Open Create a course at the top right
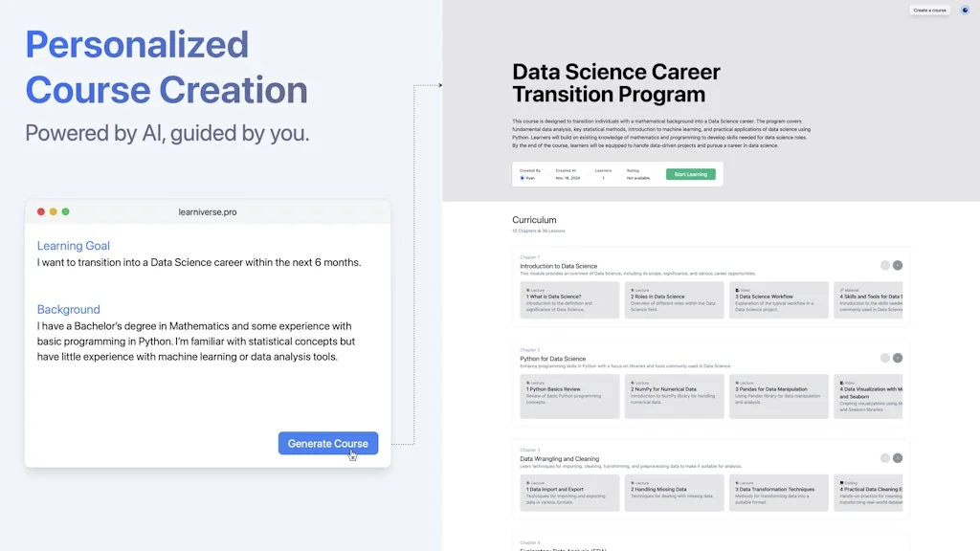 tap(928, 10)
